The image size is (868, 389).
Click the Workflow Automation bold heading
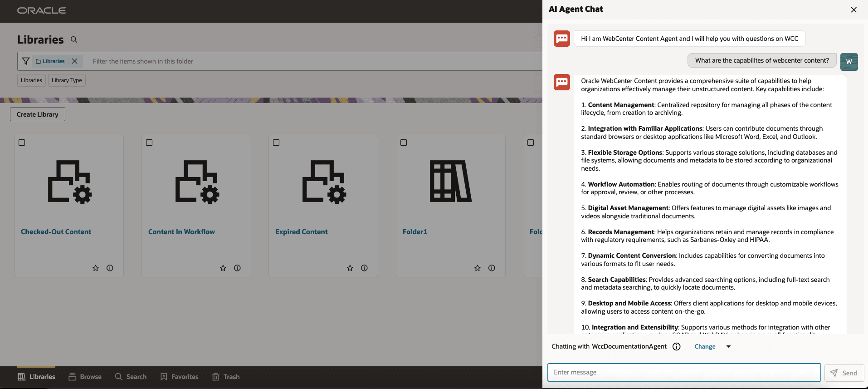coord(621,184)
